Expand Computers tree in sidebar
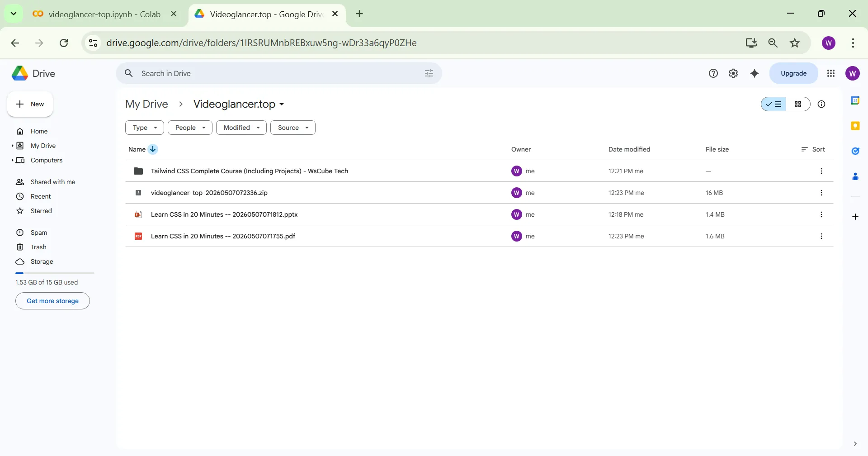The image size is (868, 456). 12,160
